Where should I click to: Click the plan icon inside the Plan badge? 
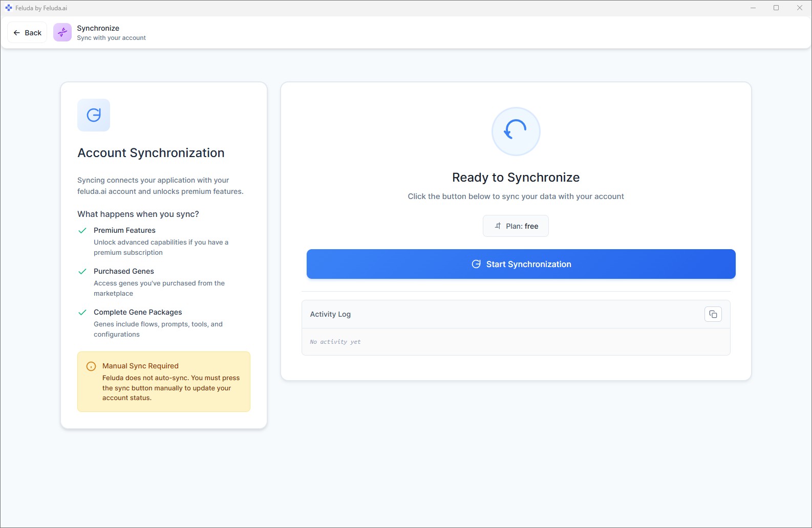(498, 226)
